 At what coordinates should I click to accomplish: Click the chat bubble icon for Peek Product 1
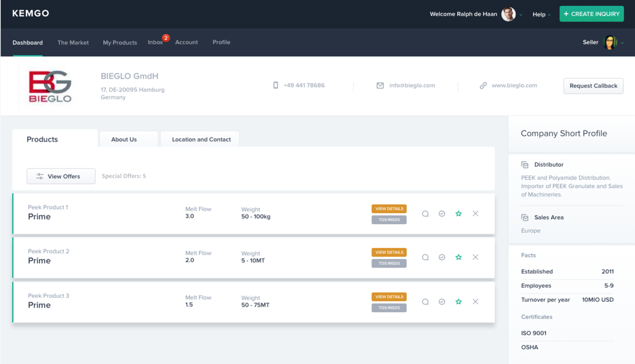[425, 214]
